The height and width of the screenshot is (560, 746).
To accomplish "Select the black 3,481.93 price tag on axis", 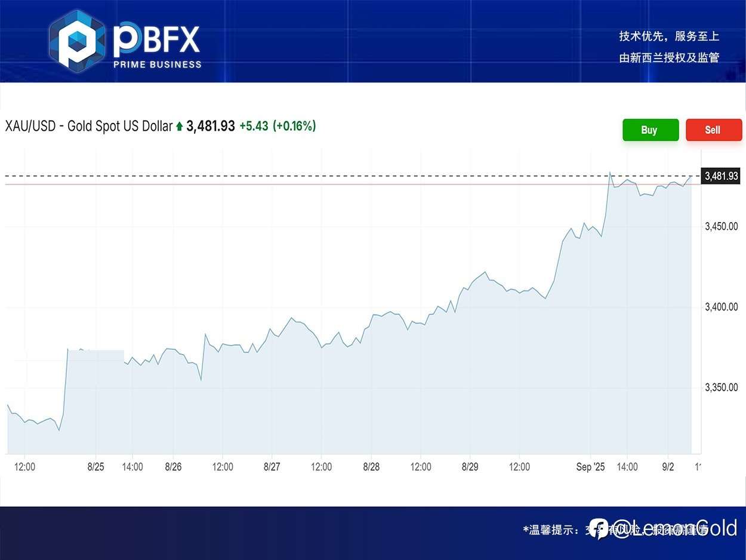I will pos(722,176).
